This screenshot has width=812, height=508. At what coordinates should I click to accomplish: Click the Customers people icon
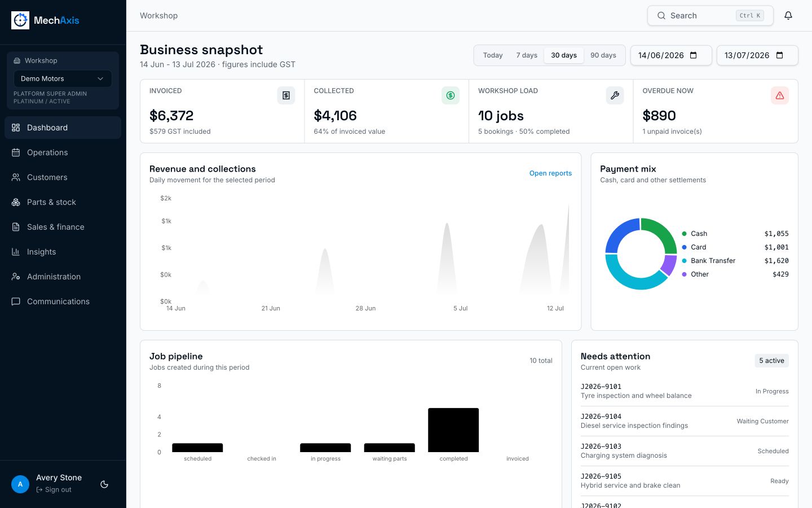pyautogui.click(x=16, y=177)
